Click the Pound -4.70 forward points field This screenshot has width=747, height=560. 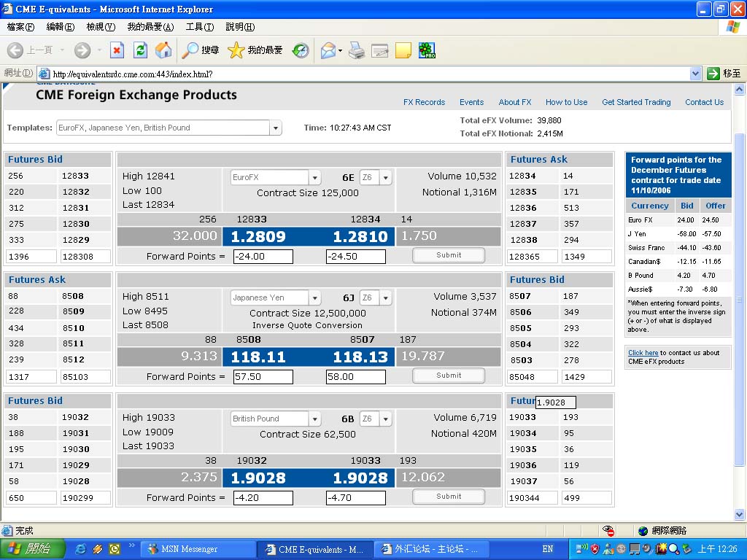point(356,497)
